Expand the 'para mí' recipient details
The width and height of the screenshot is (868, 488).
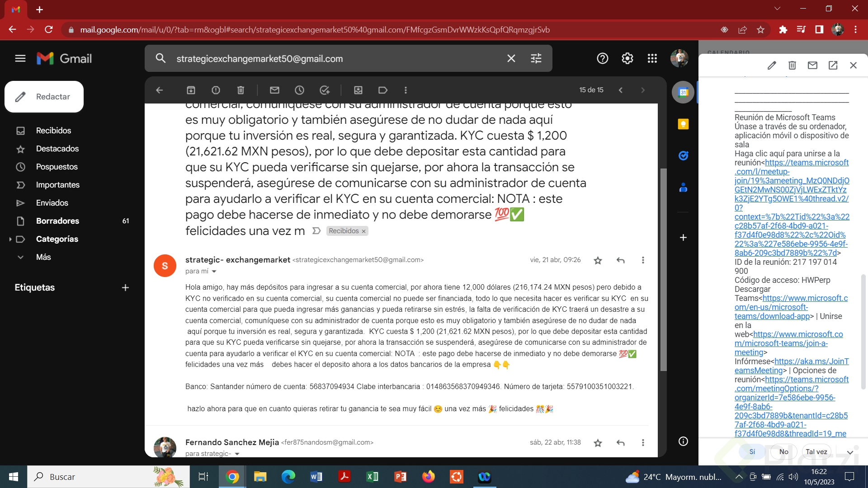click(x=214, y=271)
